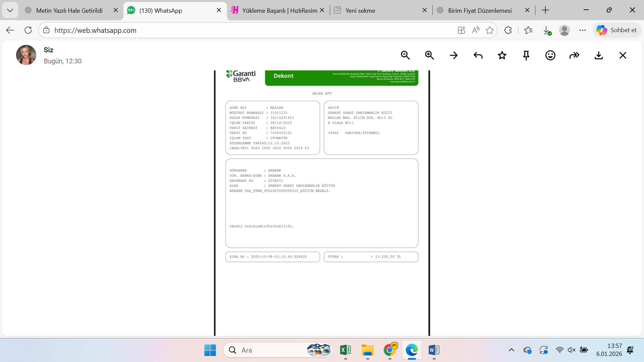Switch to Yükleme Başarılı HızlıResim tab
Screen dimensions: 644x362
[278, 10]
